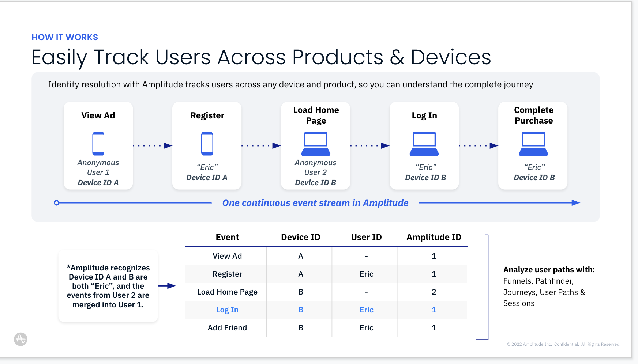This screenshot has height=364, width=638.
Task: Click the "Funnels, Pathfinder, Journeys, User Paths & Sessions" text
Action: tap(544, 292)
